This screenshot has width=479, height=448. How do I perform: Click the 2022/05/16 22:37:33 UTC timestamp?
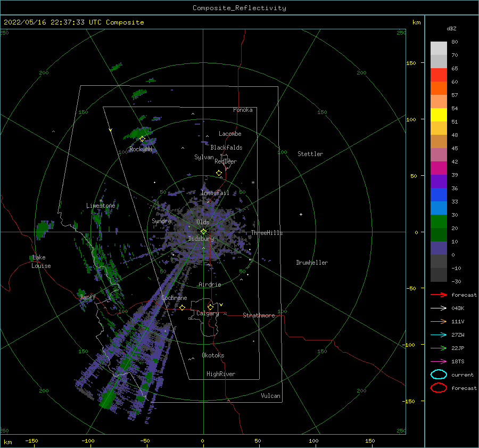[x=74, y=22]
